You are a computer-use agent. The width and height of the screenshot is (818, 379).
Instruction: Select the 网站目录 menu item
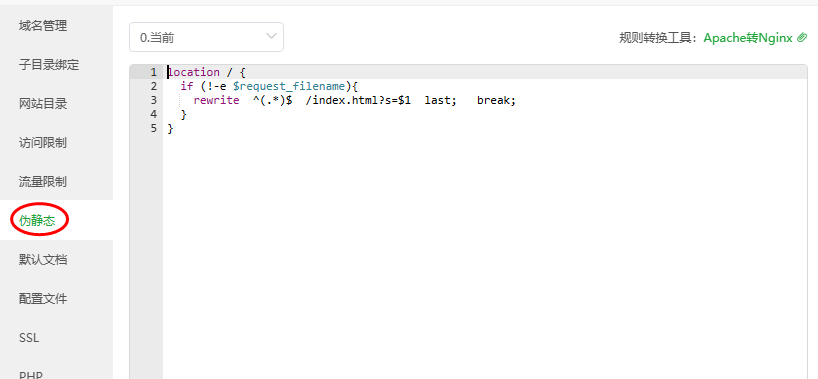point(43,104)
